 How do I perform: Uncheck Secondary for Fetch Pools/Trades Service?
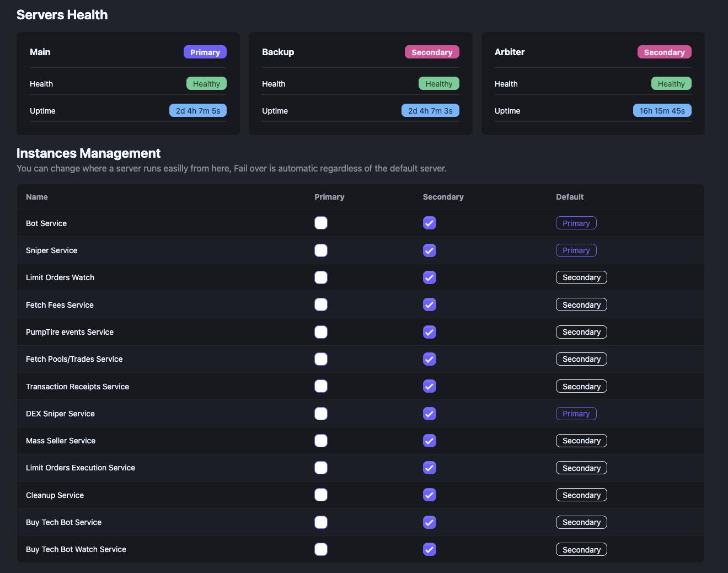tap(430, 359)
